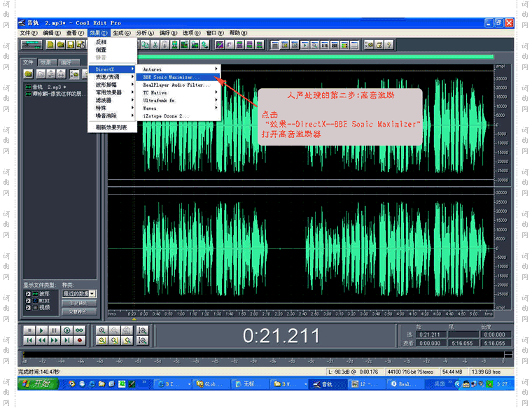Viewport: 532px width, 408px height.
Task: Open the 帮助(H) menu
Action: 238,33
